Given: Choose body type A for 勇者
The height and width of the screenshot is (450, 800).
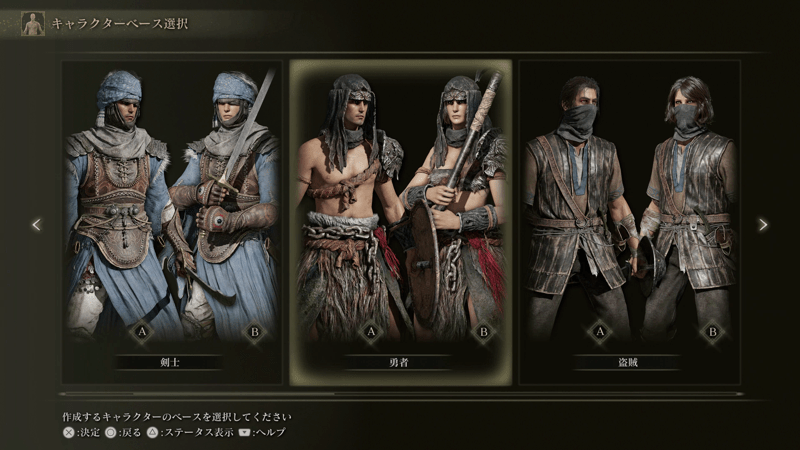Looking at the screenshot, I should click(371, 332).
